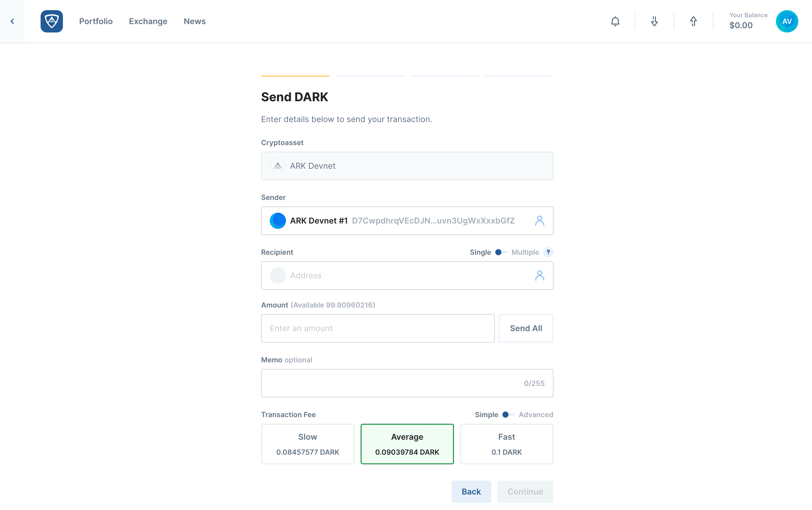
Task: Select the Fast 0.1 DARK fee
Action: tap(506, 444)
